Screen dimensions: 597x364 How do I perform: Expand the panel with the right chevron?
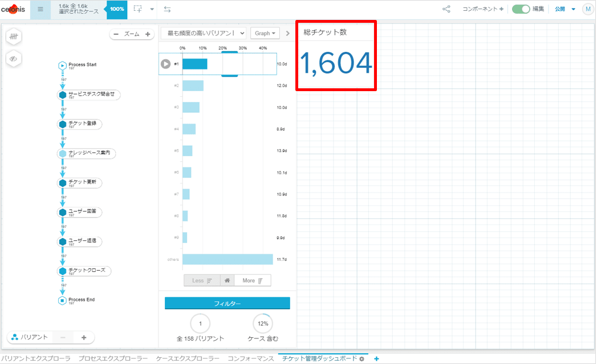click(x=287, y=34)
